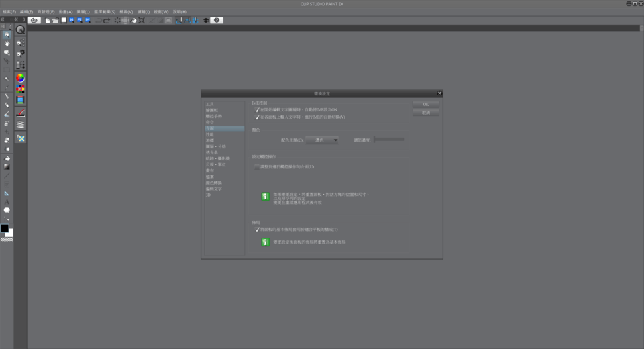Open the 編輯(E) Edit menu
644x349 pixels.
coord(26,12)
